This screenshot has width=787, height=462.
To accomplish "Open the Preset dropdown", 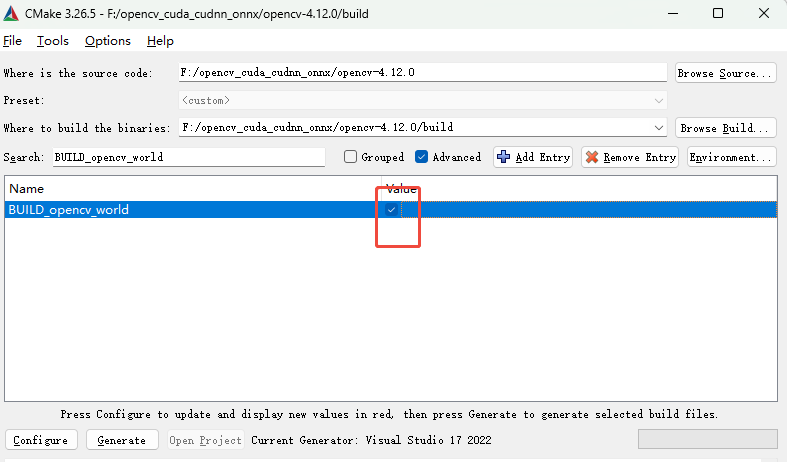I will pyautogui.click(x=658, y=101).
